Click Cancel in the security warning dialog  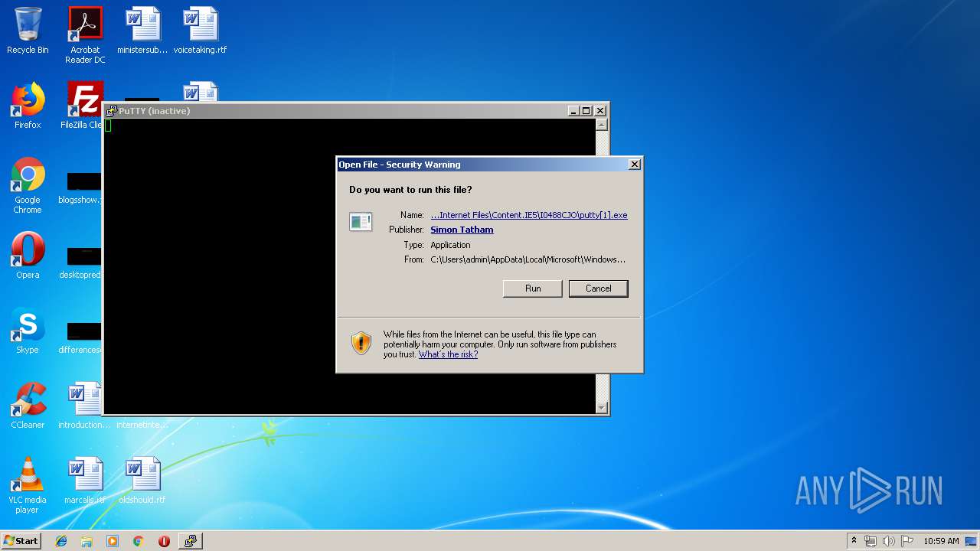(598, 289)
